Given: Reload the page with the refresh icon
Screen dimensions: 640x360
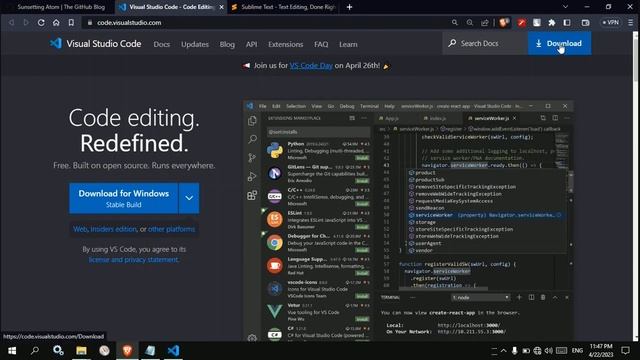Looking at the screenshot, I should [x=41, y=22].
